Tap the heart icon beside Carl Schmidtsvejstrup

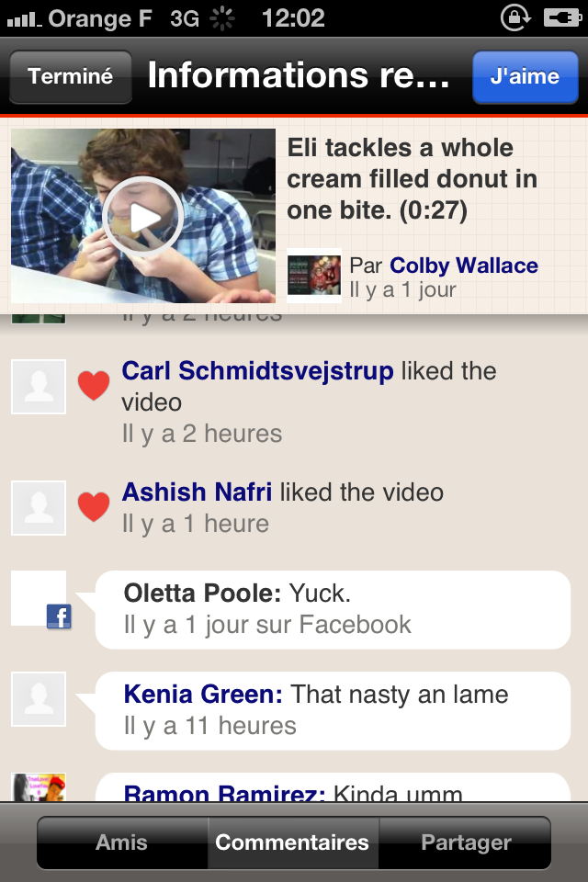coord(93,386)
